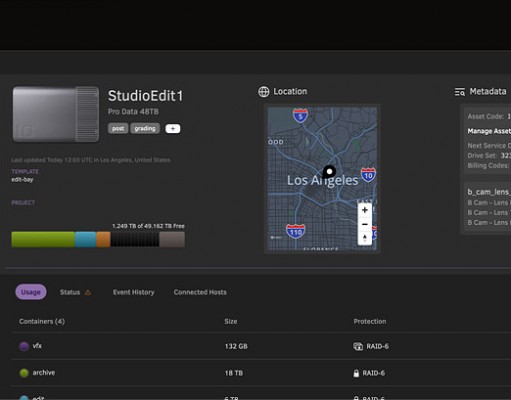The width and height of the screenshot is (511, 400).
Task: Click the Pro Data 48TB subtitle
Action: point(133,112)
